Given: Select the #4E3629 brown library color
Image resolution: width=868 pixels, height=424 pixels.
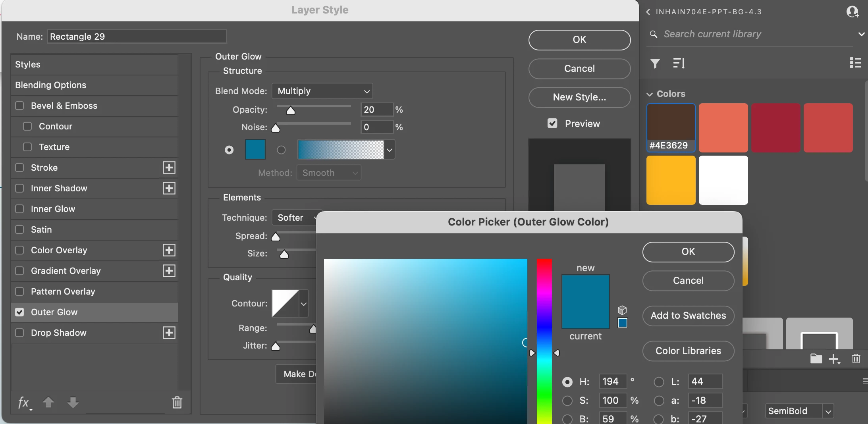Looking at the screenshot, I should [x=671, y=128].
